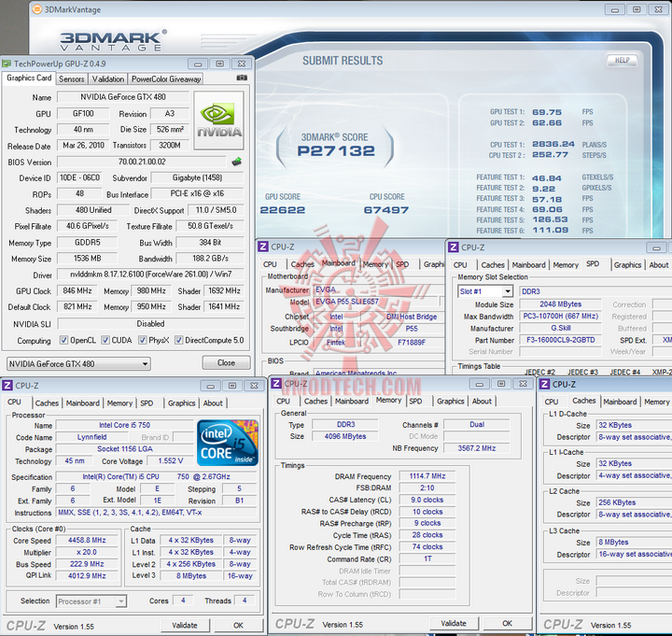Click the Driver field nvlddmkm 8.17.12.6100
Screen dimensions: 672x636
click(x=151, y=274)
